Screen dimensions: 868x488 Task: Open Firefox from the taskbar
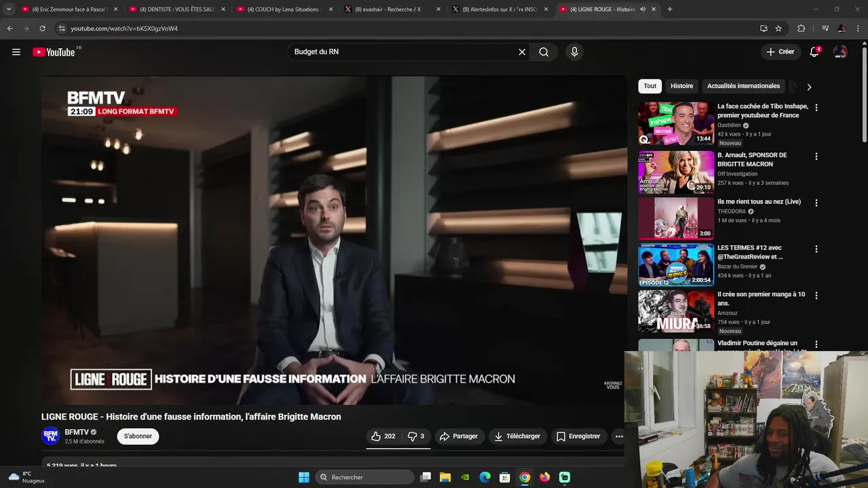click(x=545, y=477)
